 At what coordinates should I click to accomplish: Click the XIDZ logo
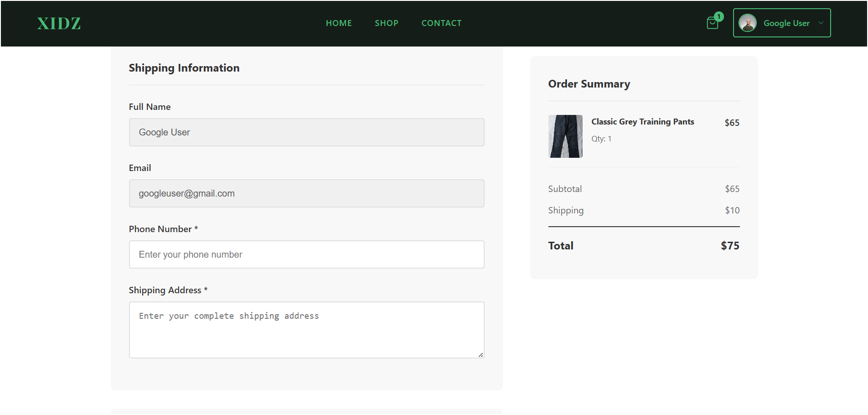click(59, 23)
